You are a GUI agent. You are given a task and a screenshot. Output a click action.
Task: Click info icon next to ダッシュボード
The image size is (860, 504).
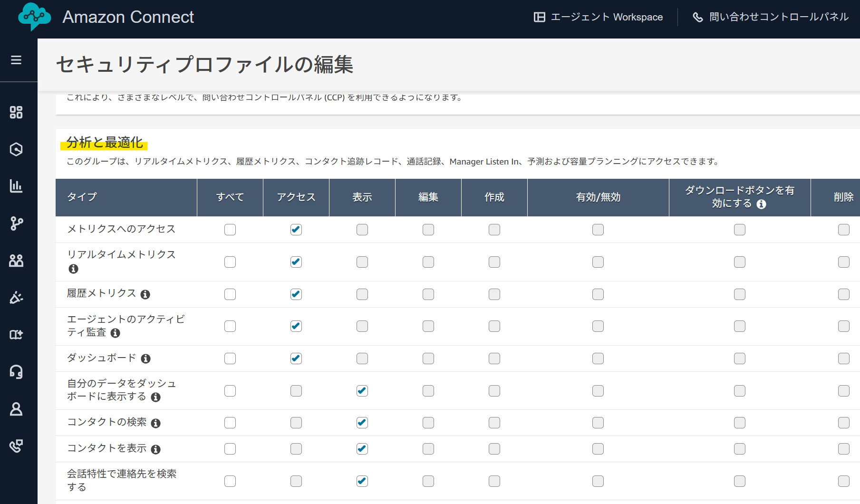click(145, 359)
